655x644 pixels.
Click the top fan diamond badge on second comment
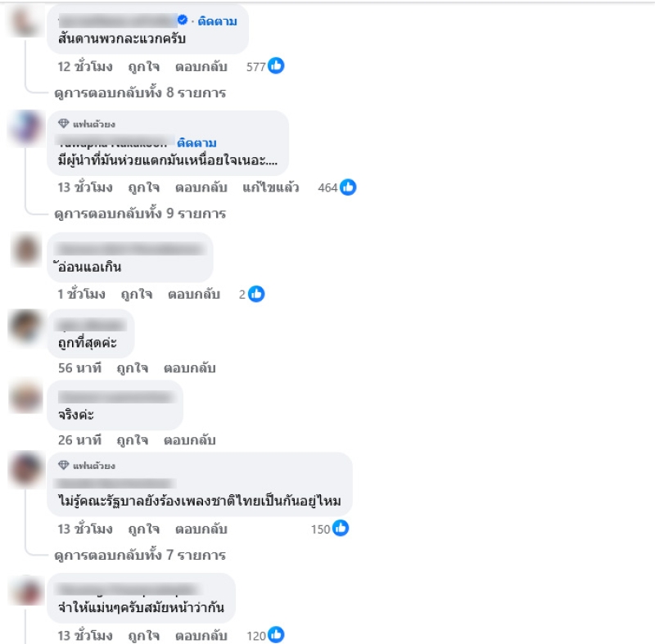[x=64, y=124]
